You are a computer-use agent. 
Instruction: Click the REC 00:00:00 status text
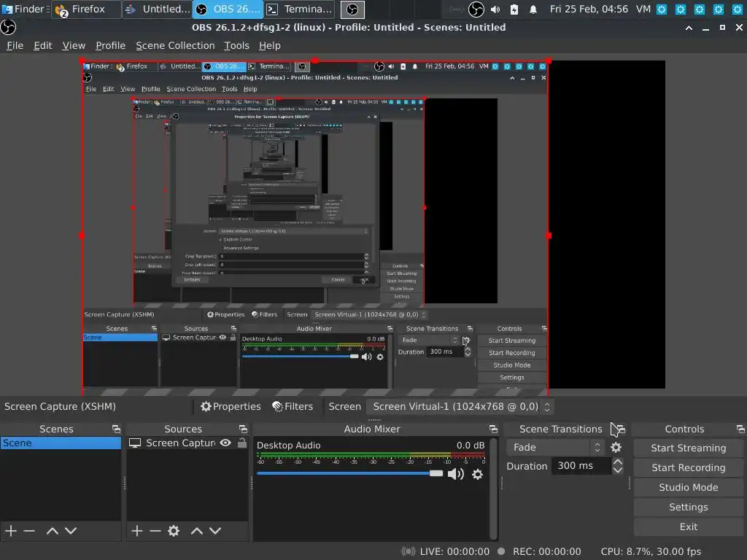[546, 551]
